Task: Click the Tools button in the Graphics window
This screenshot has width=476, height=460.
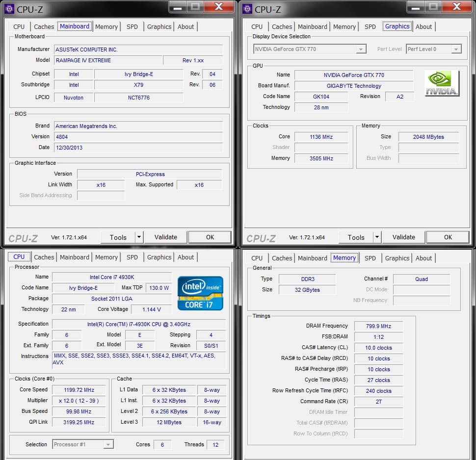Action: point(356,237)
